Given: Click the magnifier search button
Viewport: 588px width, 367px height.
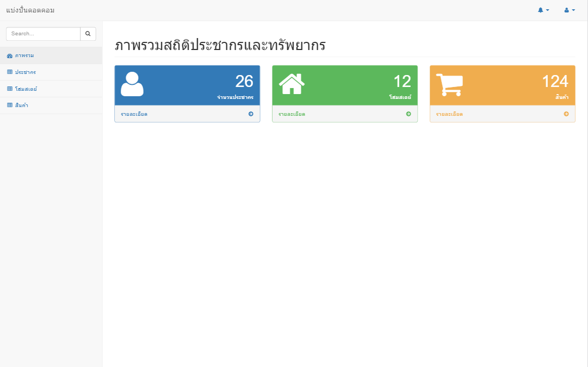Looking at the screenshot, I should point(88,34).
